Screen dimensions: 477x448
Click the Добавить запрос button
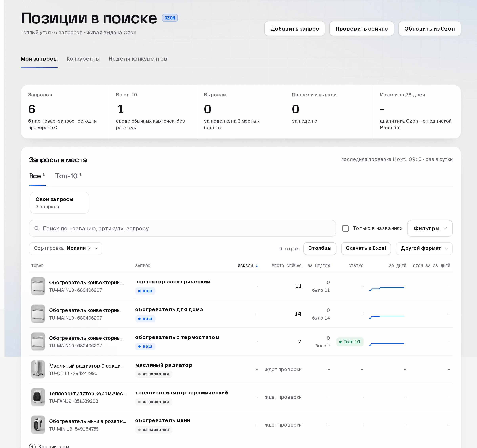click(x=295, y=29)
